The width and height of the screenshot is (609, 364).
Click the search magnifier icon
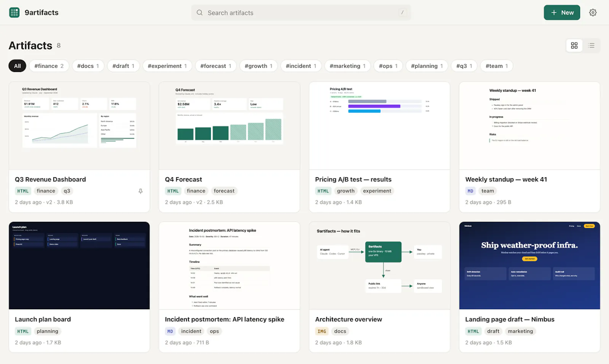[199, 13]
